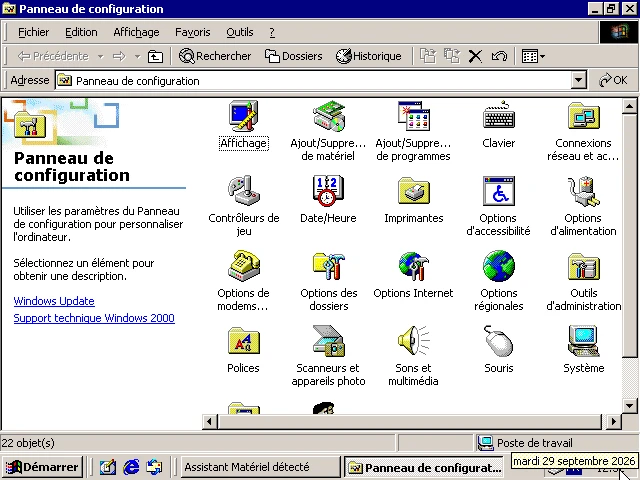Expand the address bar dropdown
The height and width of the screenshot is (480, 640).
pyautogui.click(x=578, y=81)
